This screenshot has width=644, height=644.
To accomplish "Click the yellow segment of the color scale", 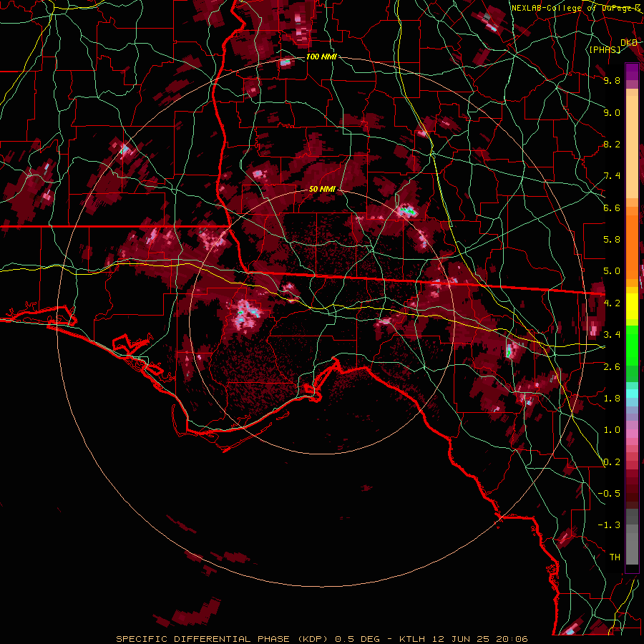I will tap(632, 306).
